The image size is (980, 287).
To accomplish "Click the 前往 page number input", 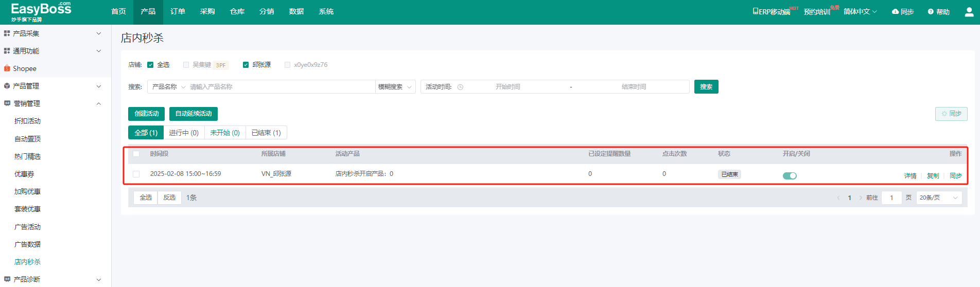I will click(891, 198).
